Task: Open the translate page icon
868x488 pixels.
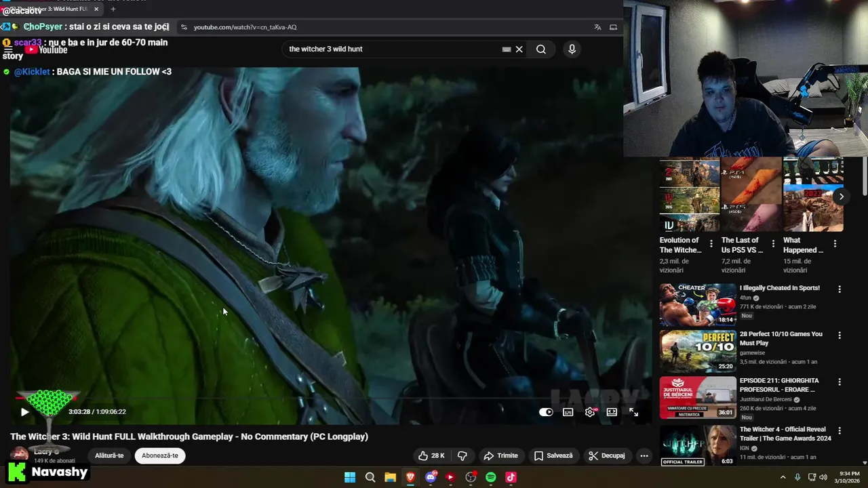Action: click(597, 27)
